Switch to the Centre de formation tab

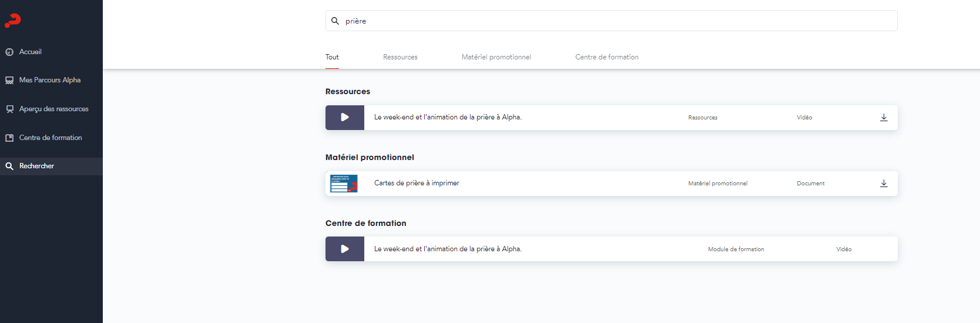[x=607, y=57]
